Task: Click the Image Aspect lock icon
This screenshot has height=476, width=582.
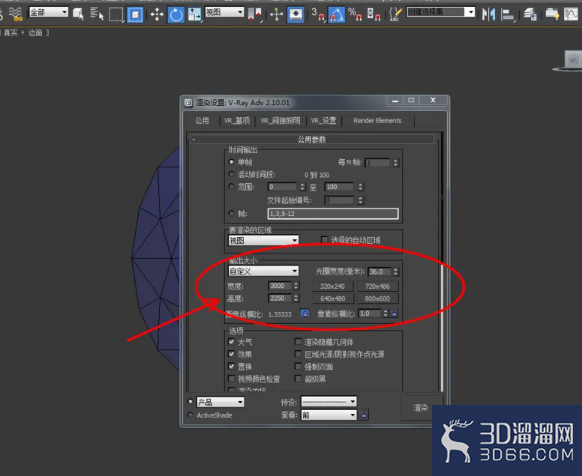Action: coord(305,313)
